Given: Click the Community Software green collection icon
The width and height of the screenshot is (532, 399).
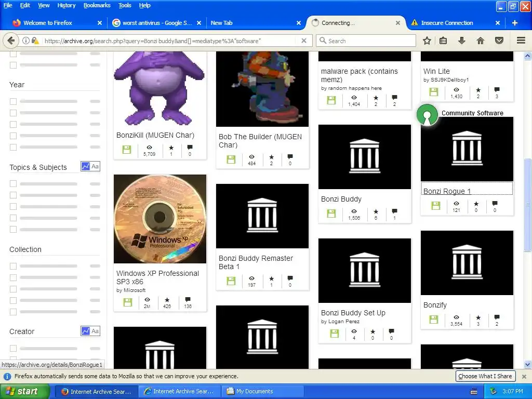Looking at the screenshot, I should 427,115.
